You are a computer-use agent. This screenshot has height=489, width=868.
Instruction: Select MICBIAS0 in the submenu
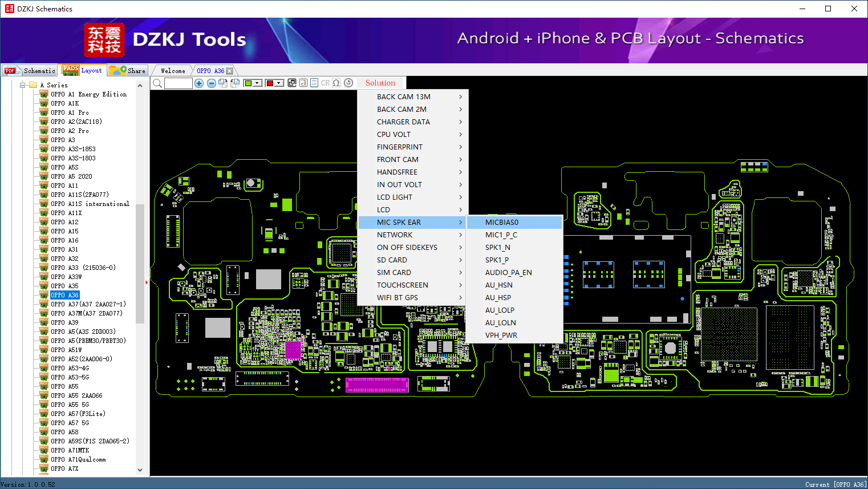(514, 223)
